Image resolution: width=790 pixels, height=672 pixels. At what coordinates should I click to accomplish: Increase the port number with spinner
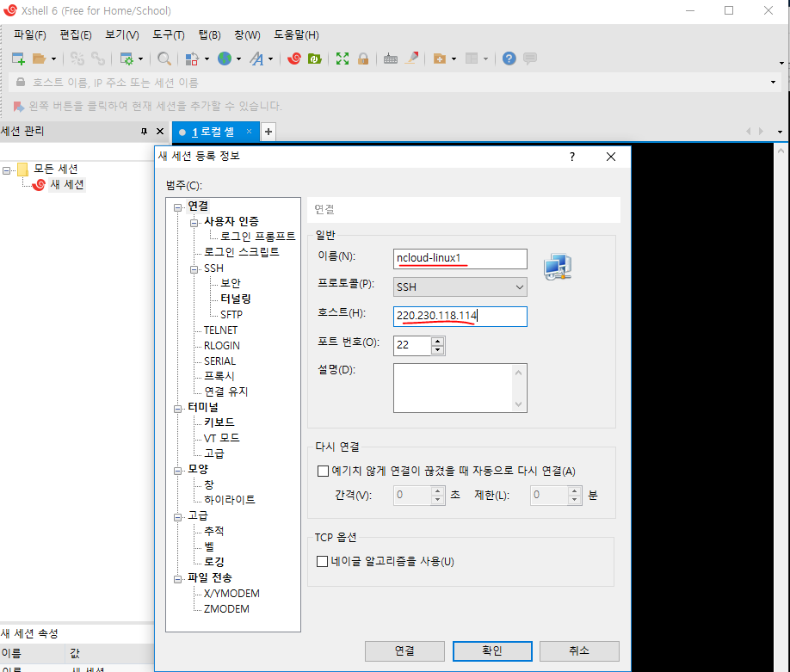point(438,341)
